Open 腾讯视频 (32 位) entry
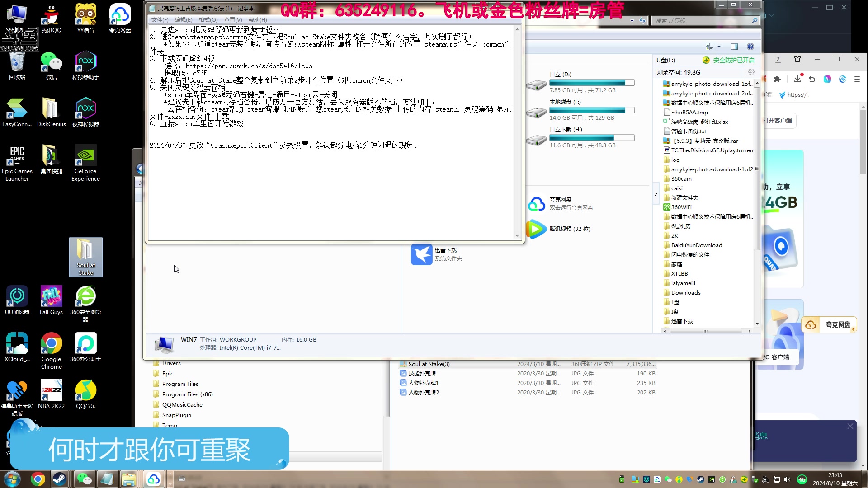The image size is (868, 488). [559, 229]
